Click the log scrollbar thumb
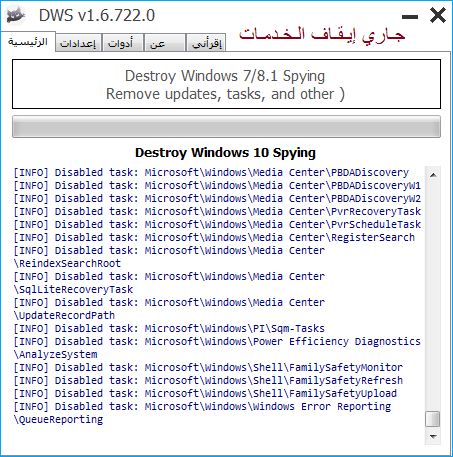453x457 pixels. tap(433, 419)
